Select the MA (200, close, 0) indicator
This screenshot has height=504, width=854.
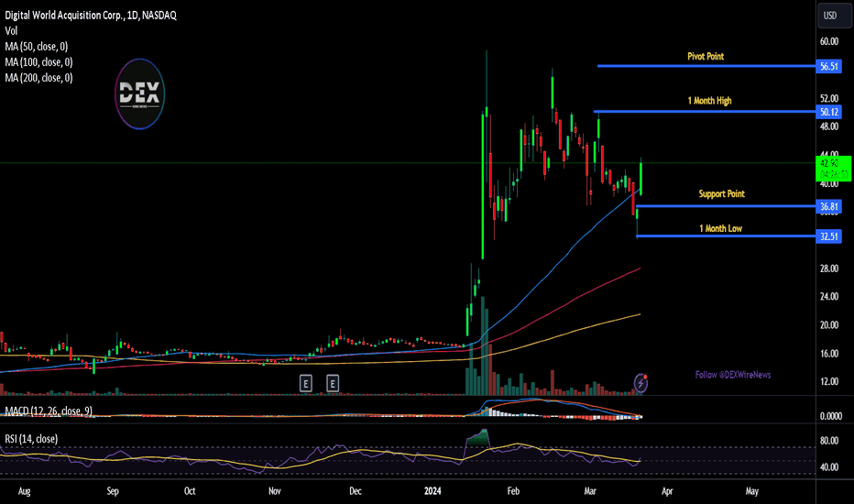coord(38,78)
